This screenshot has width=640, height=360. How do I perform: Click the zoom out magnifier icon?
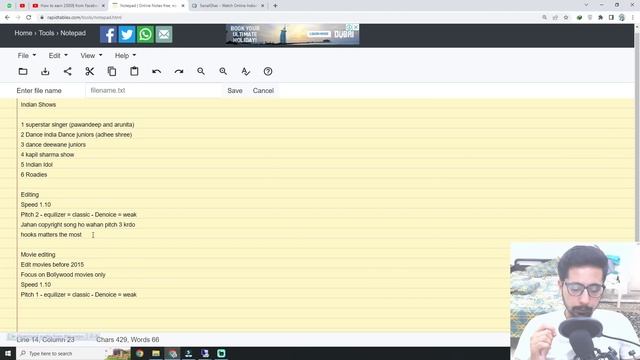click(201, 71)
